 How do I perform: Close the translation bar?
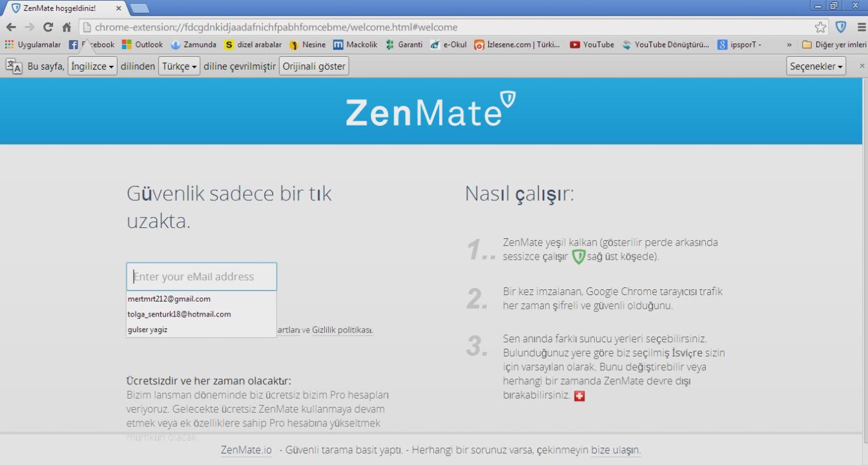pyautogui.click(x=861, y=66)
